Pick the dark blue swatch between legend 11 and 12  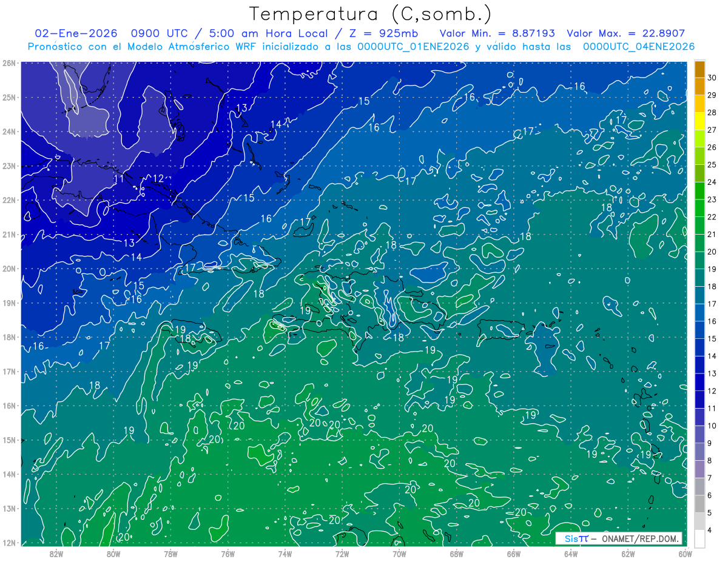pos(700,400)
